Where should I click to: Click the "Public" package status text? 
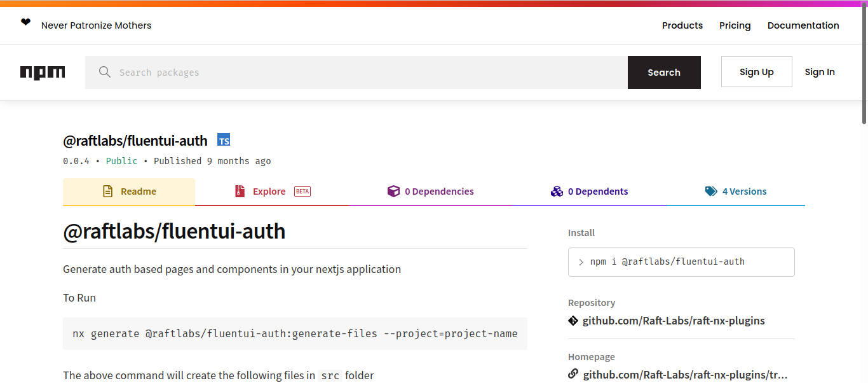click(122, 161)
